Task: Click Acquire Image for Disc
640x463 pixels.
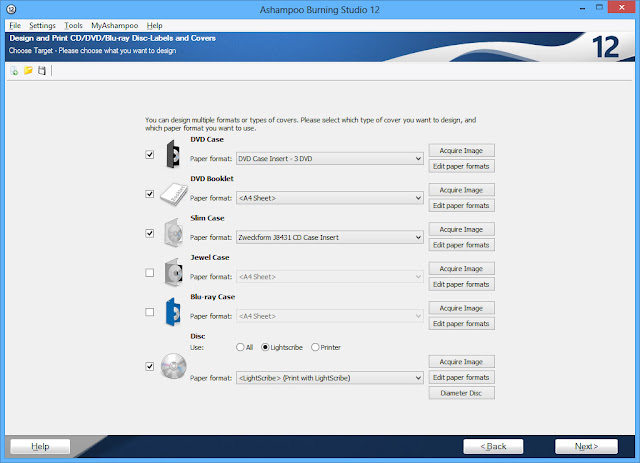Action: pos(461,361)
